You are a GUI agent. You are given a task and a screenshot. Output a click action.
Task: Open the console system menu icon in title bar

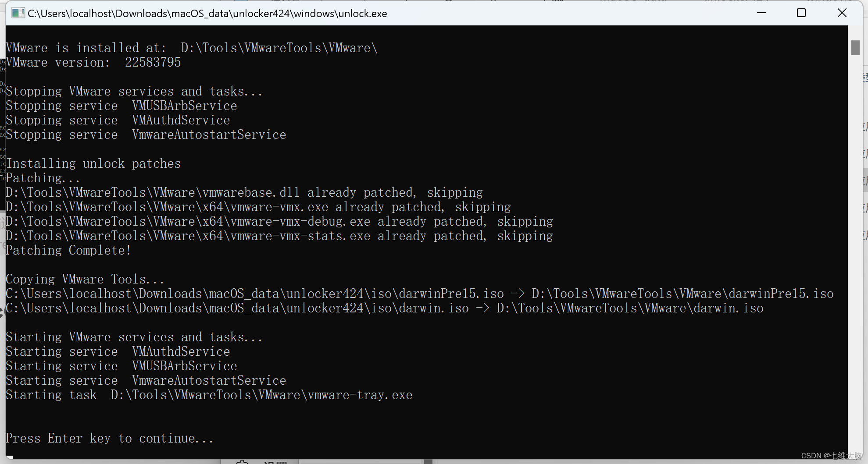point(18,13)
